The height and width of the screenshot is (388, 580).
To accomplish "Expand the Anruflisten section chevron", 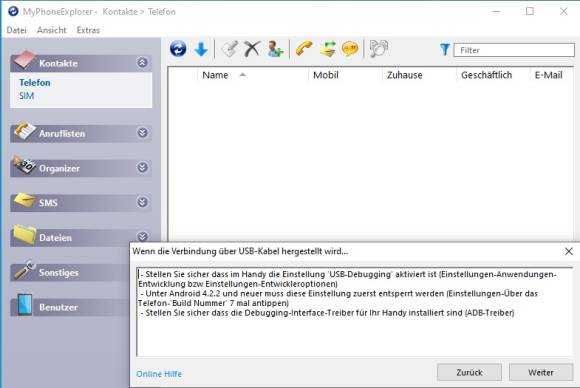I will pyautogui.click(x=142, y=133).
